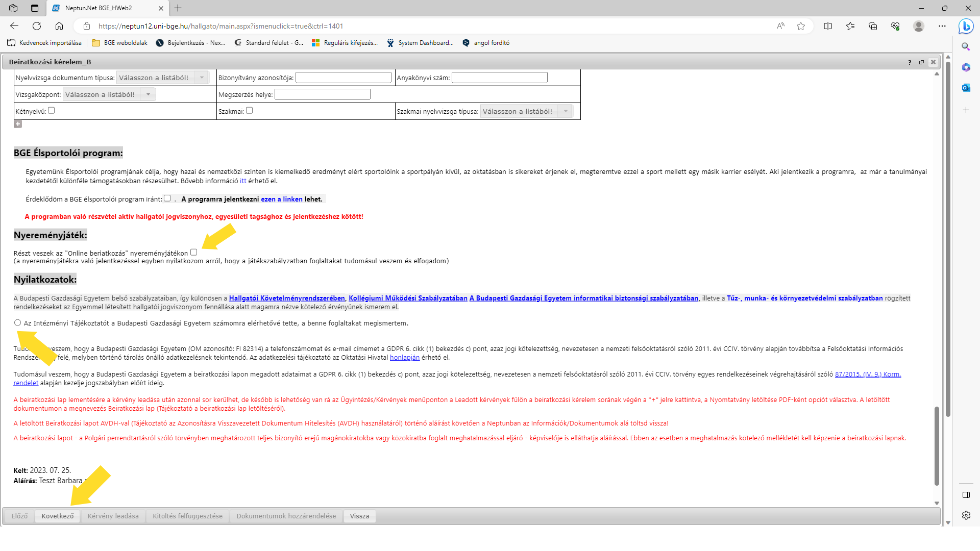980x551 pixels.
Task: Click the Anyakönyvi szám field
Action: [x=500, y=78]
